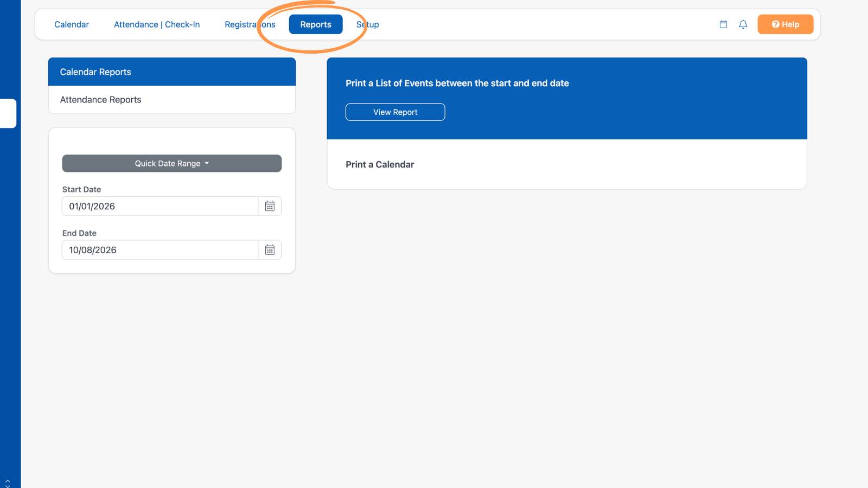Open Start Date calendar picker icon
Viewport: 868px width, 488px height.
click(270, 206)
